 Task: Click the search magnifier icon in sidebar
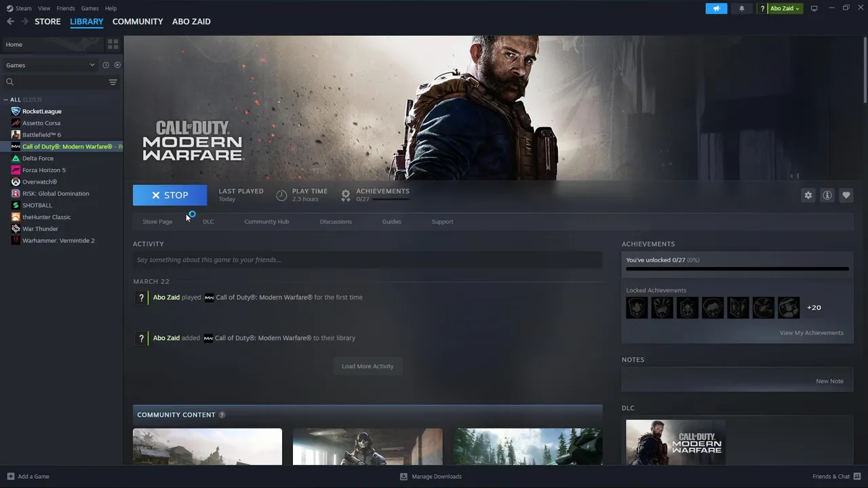[x=10, y=82]
